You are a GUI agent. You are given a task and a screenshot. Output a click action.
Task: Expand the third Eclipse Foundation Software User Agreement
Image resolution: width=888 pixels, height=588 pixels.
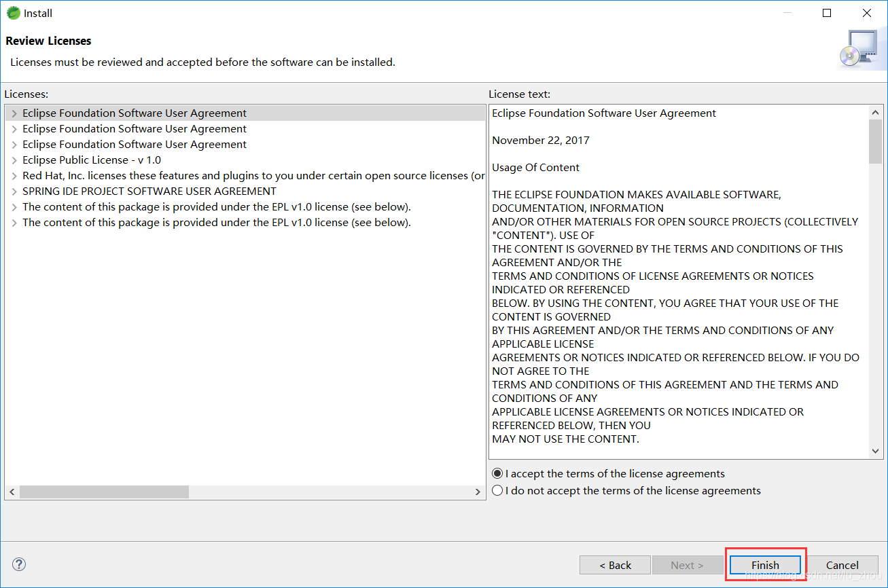(x=14, y=145)
